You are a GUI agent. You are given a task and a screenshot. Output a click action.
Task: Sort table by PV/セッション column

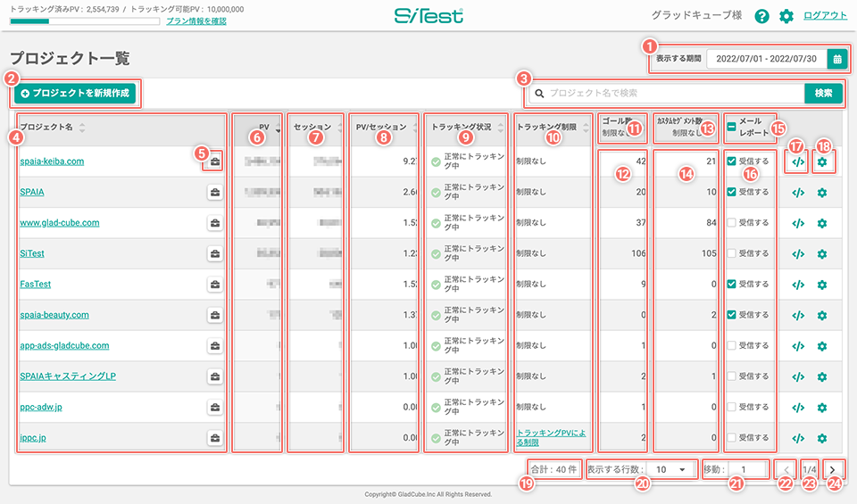(415, 128)
